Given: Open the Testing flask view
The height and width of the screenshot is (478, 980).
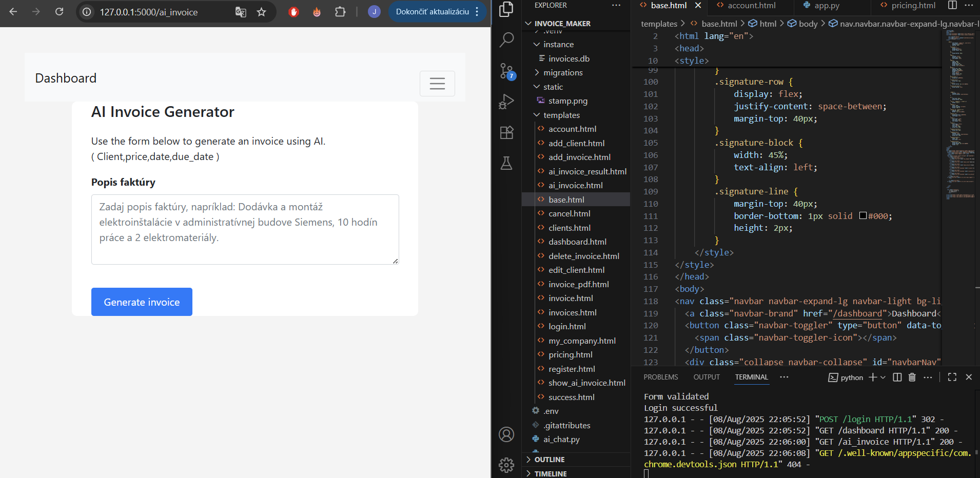Looking at the screenshot, I should click(506, 164).
